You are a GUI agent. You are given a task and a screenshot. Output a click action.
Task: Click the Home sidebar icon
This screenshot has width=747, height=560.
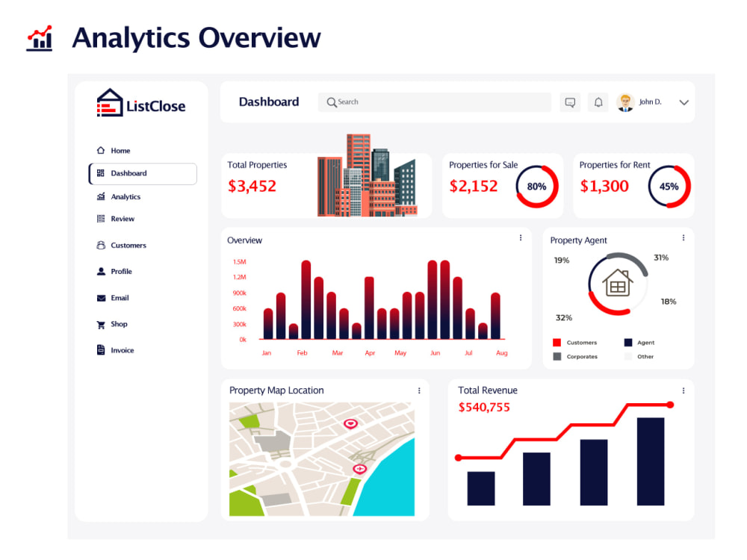coord(101,151)
